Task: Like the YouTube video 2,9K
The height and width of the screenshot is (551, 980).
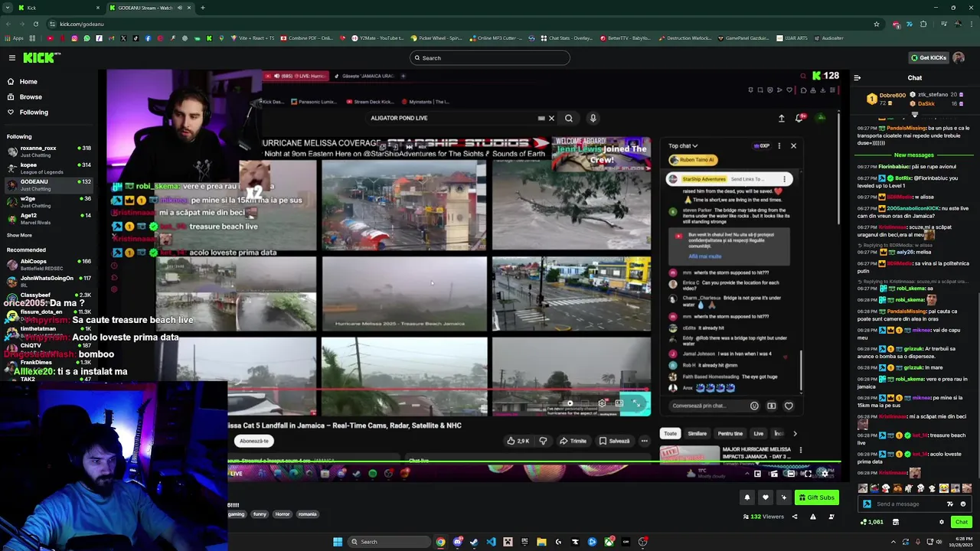Action: tap(518, 441)
